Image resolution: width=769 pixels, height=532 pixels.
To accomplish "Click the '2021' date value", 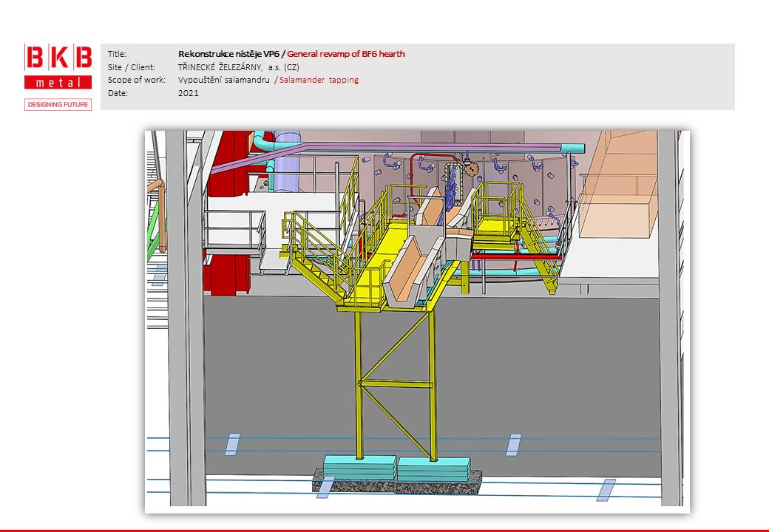I will click(188, 93).
